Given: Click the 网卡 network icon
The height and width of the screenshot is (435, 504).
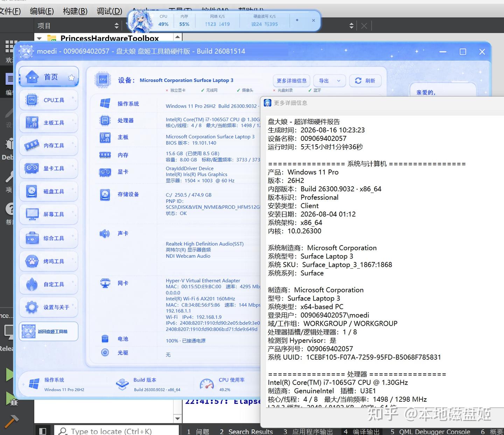Looking at the screenshot, I should pos(105,283).
